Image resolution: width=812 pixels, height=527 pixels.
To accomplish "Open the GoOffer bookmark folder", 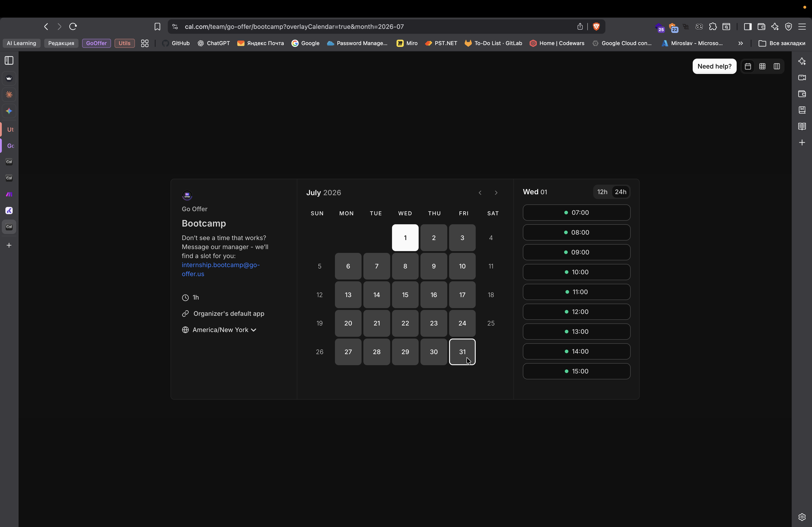I will [96, 43].
